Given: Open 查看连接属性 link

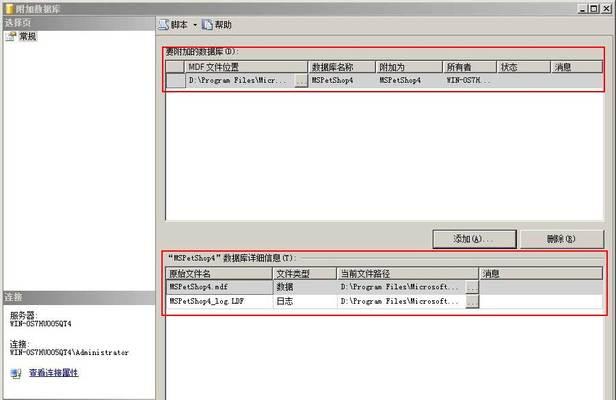Looking at the screenshot, I should (54, 372).
